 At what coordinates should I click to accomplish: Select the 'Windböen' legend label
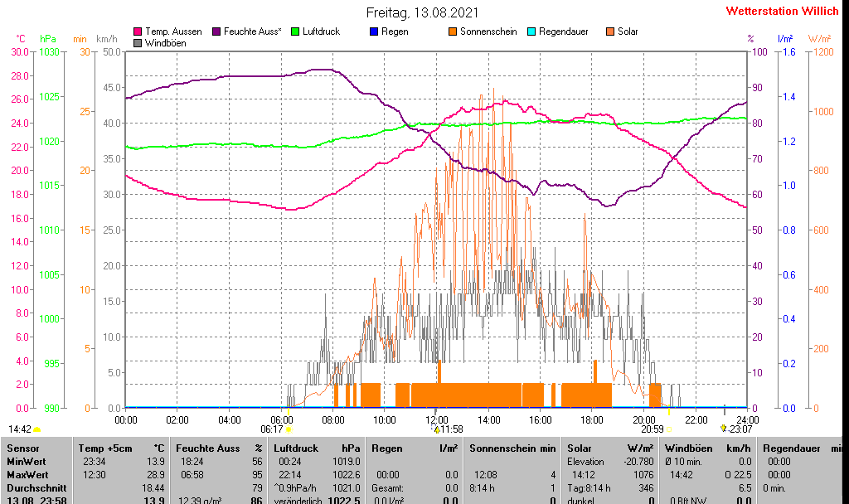165,43
